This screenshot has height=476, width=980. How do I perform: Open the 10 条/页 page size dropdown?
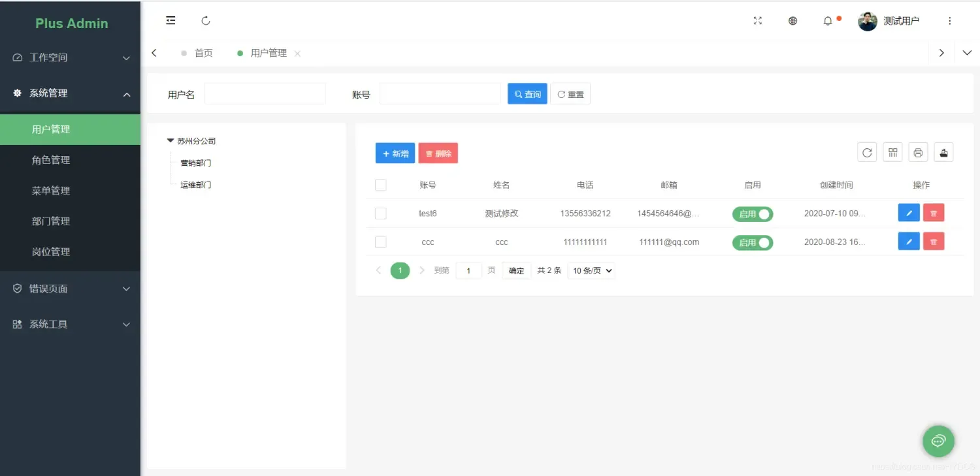tap(591, 270)
